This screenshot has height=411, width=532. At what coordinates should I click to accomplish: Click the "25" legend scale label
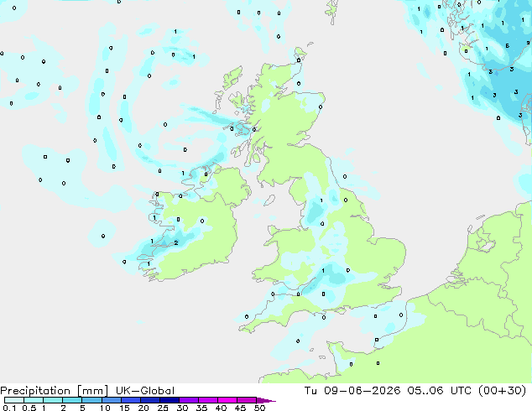[x=163, y=408]
